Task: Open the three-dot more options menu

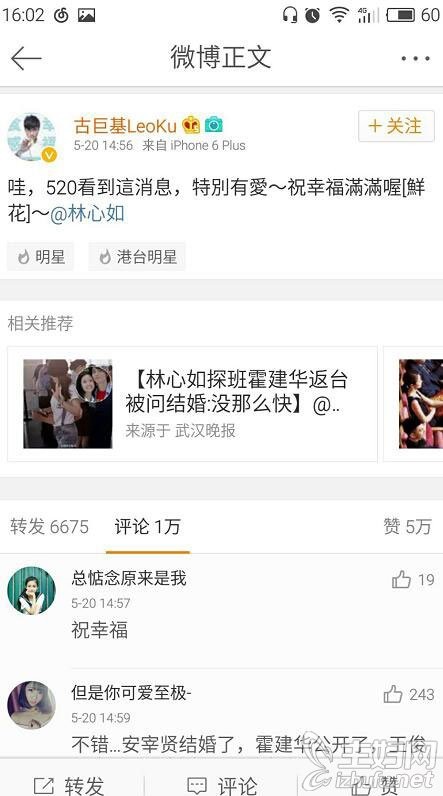Action: click(x=416, y=58)
